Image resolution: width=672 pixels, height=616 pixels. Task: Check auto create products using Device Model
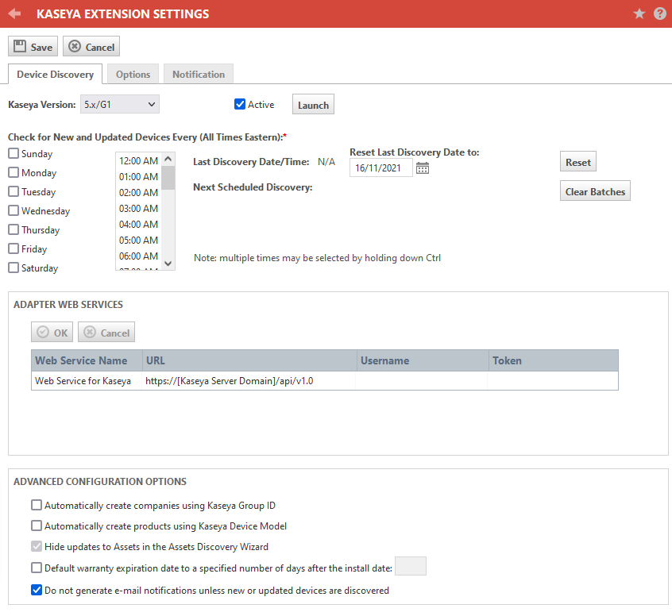[x=37, y=526]
